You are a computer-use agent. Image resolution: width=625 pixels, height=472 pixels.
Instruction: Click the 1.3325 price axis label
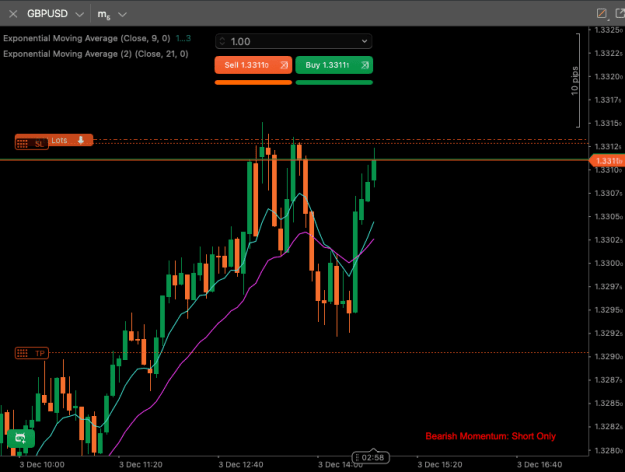[x=608, y=30]
